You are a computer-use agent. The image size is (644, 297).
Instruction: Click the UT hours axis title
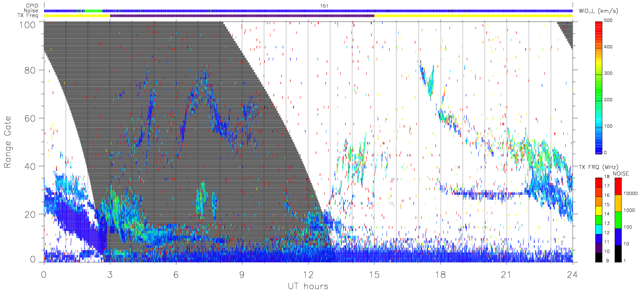307,286
